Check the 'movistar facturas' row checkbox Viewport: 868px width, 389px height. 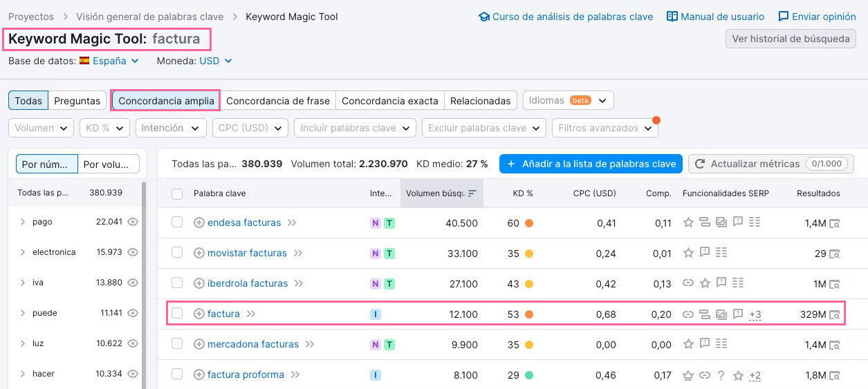(177, 252)
